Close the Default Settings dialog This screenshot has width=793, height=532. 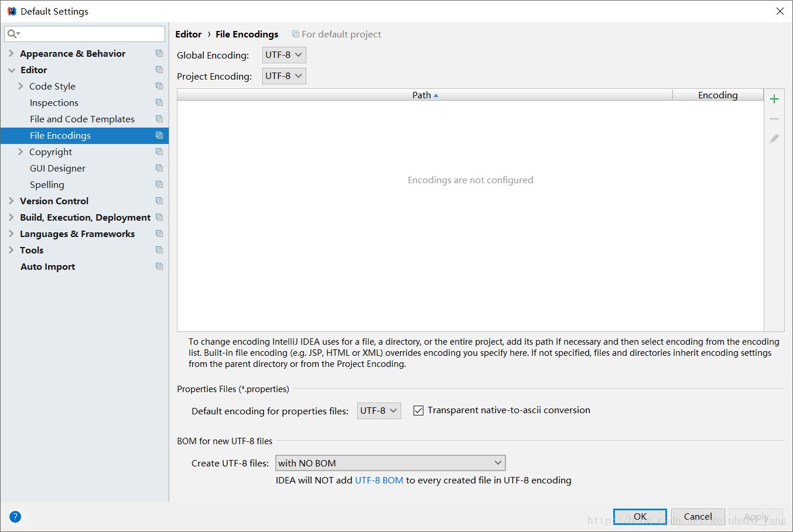point(780,11)
